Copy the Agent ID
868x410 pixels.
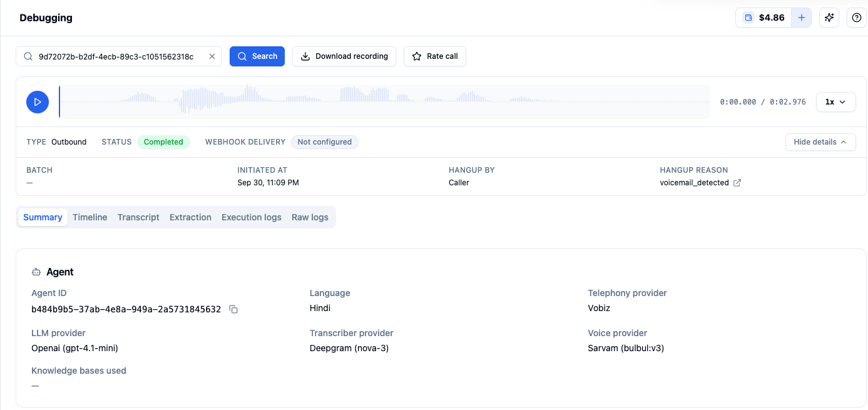(233, 309)
